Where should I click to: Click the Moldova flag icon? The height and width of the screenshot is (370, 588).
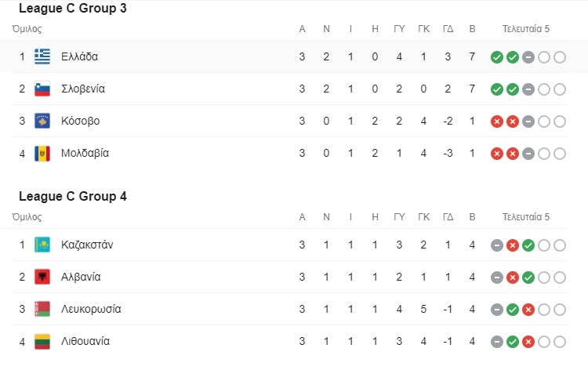(42, 154)
